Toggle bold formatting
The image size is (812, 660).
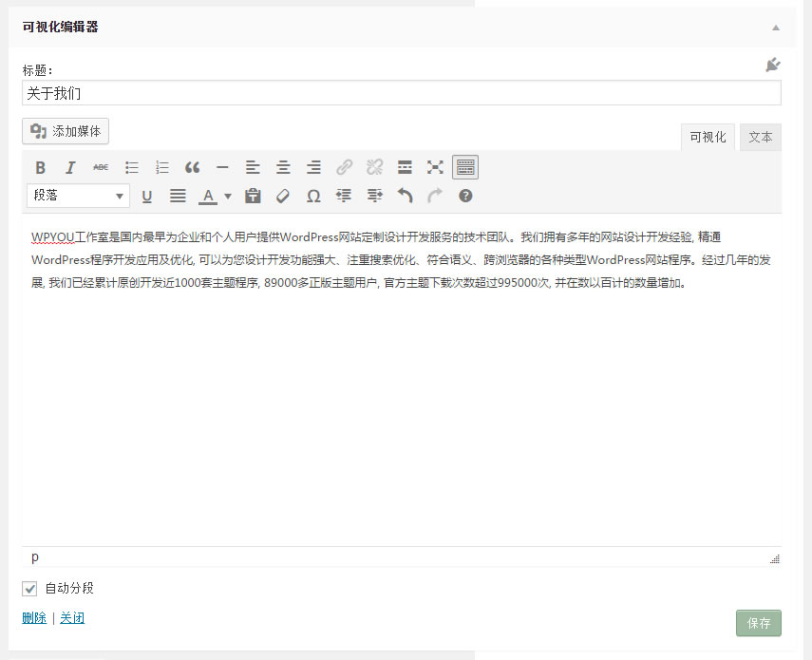[x=40, y=167]
